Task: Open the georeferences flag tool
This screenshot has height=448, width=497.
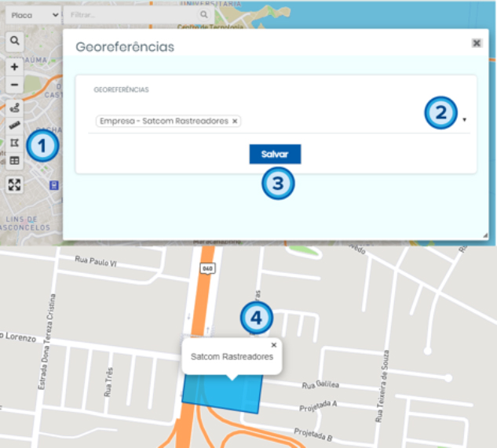Action: click(14, 143)
